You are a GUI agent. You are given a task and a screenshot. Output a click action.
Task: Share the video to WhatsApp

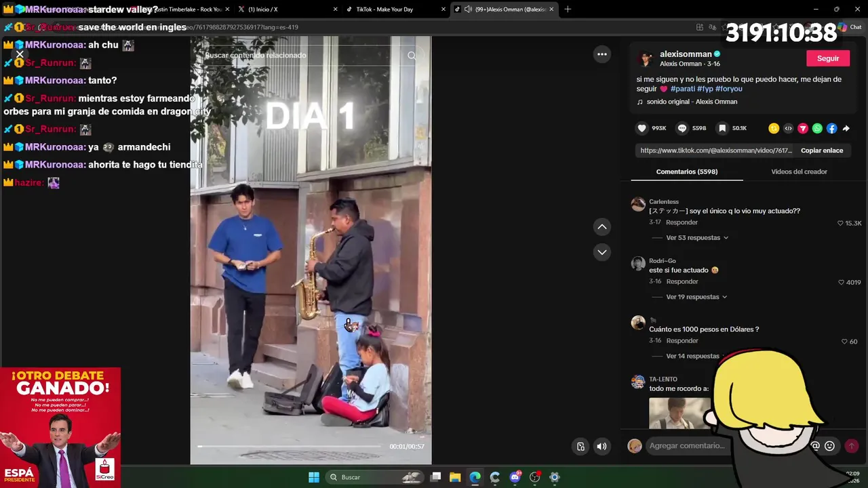point(817,128)
